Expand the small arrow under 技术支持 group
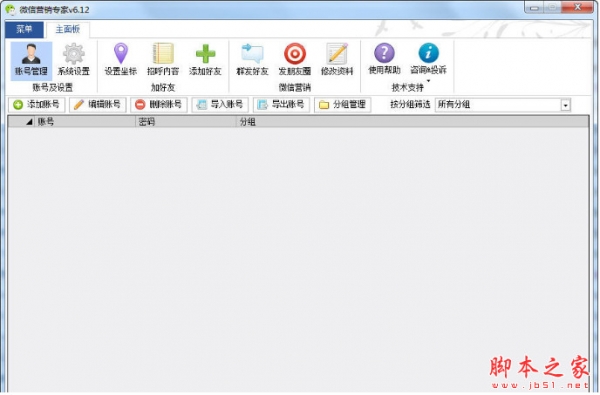 coord(428,81)
